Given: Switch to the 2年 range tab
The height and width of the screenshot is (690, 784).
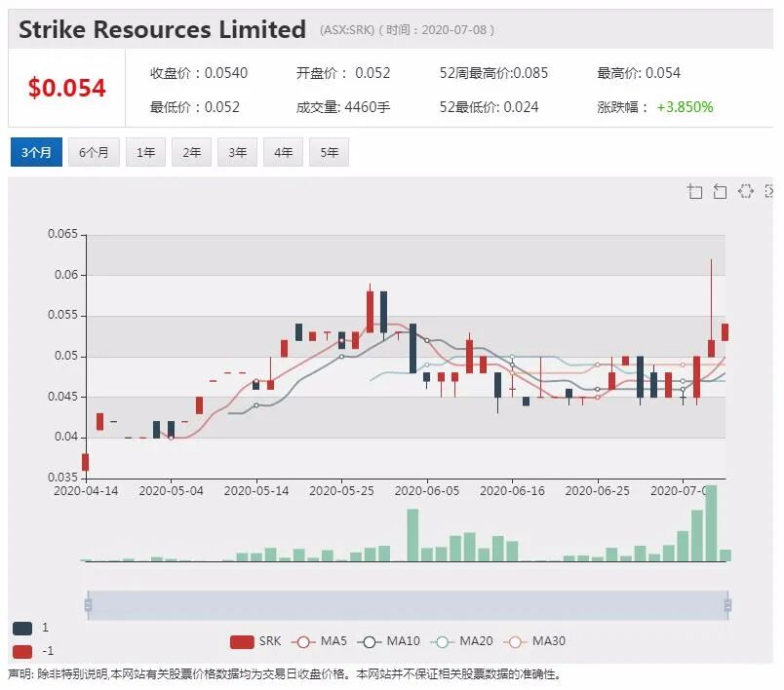Looking at the screenshot, I should click(x=191, y=152).
